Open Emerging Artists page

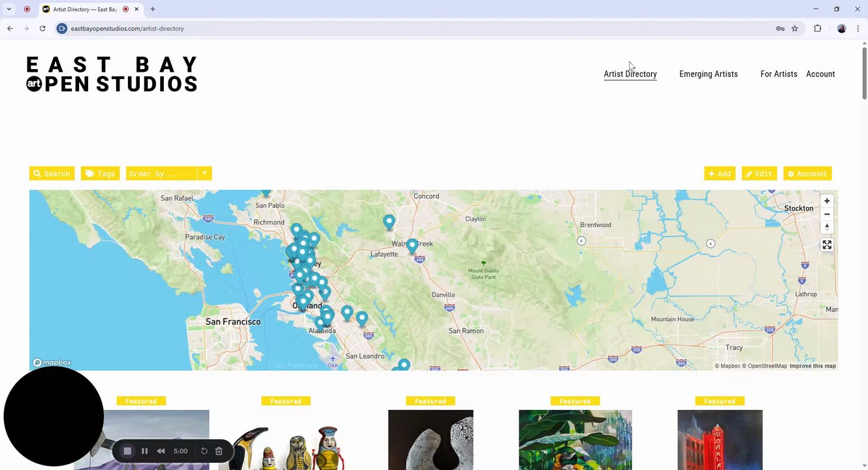click(709, 74)
